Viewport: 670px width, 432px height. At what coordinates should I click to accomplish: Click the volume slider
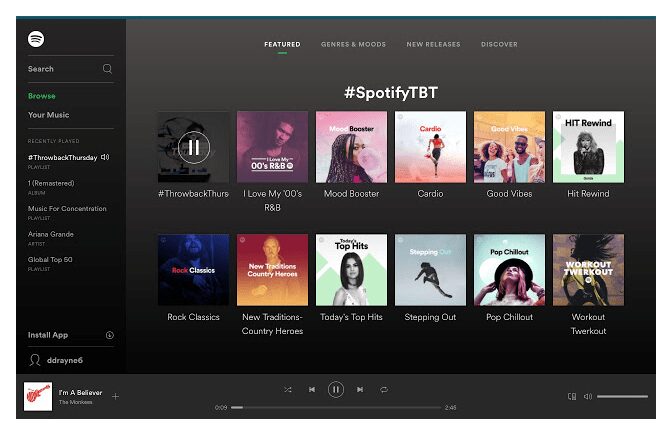point(622,397)
